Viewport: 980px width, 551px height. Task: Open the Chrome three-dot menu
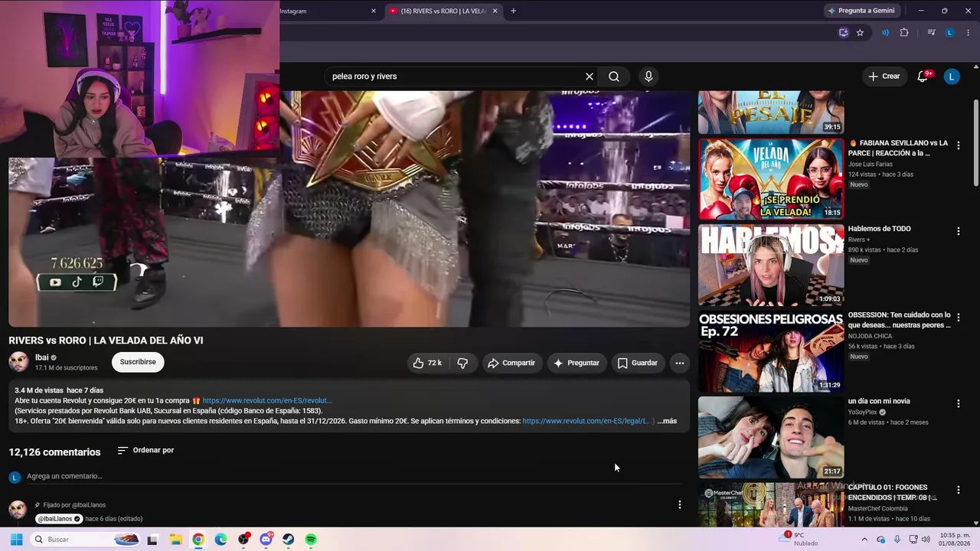969,33
